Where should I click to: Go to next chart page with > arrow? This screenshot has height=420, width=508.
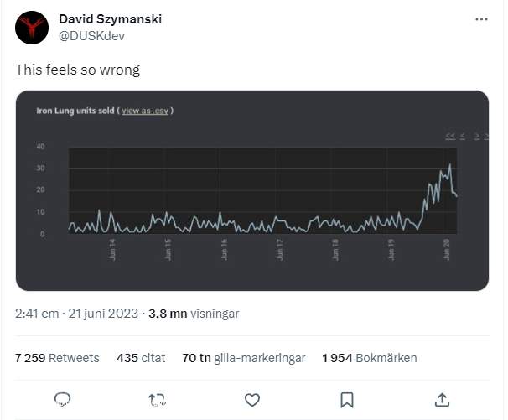(476, 135)
